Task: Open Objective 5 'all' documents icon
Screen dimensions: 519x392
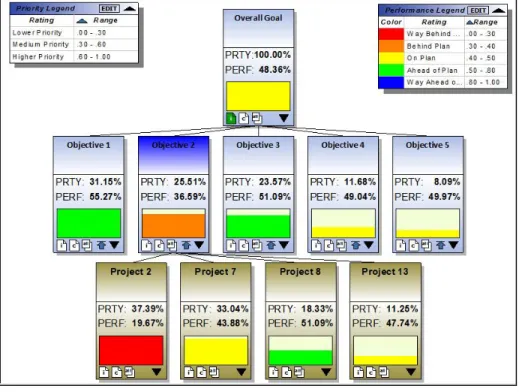Action: (x=426, y=245)
